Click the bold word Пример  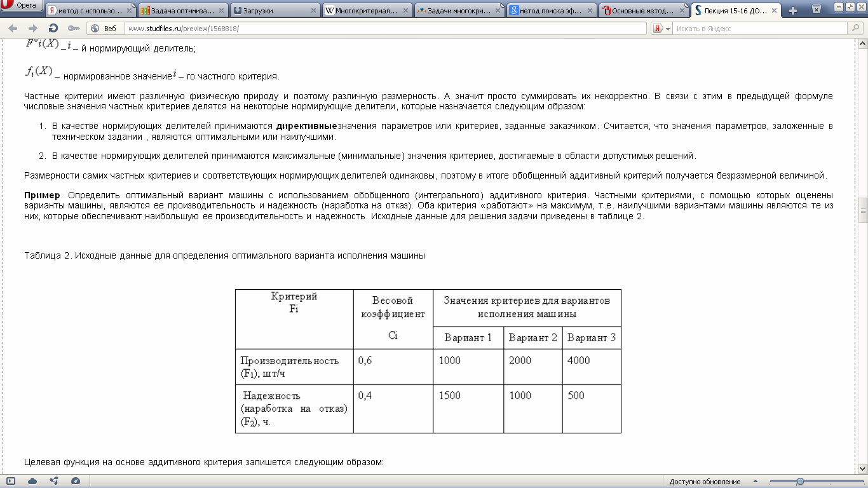coord(43,195)
